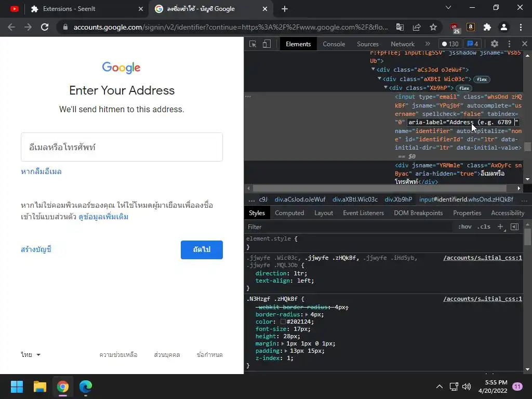Open the Layout tab
The width and height of the screenshot is (532, 399).
323,213
